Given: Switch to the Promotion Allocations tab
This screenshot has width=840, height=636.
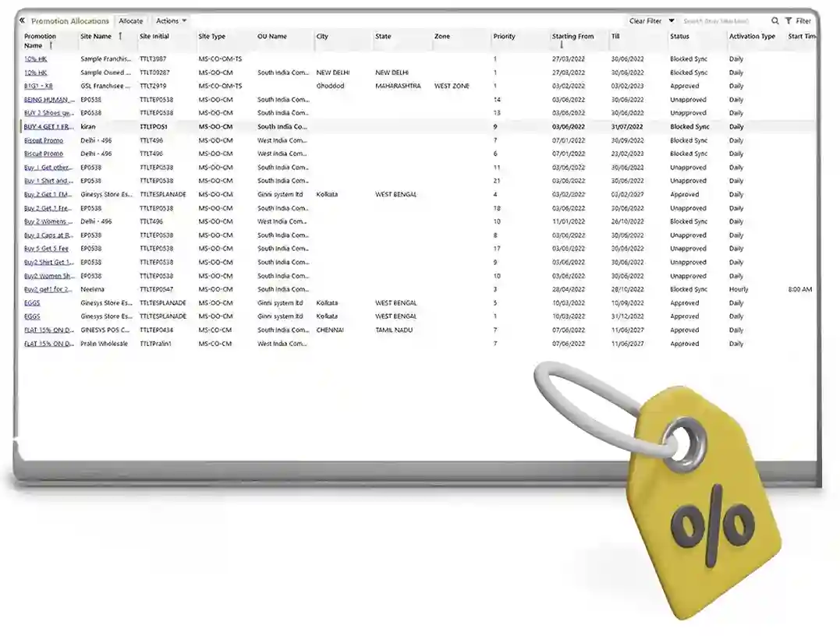Looking at the screenshot, I should [x=69, y=21].
